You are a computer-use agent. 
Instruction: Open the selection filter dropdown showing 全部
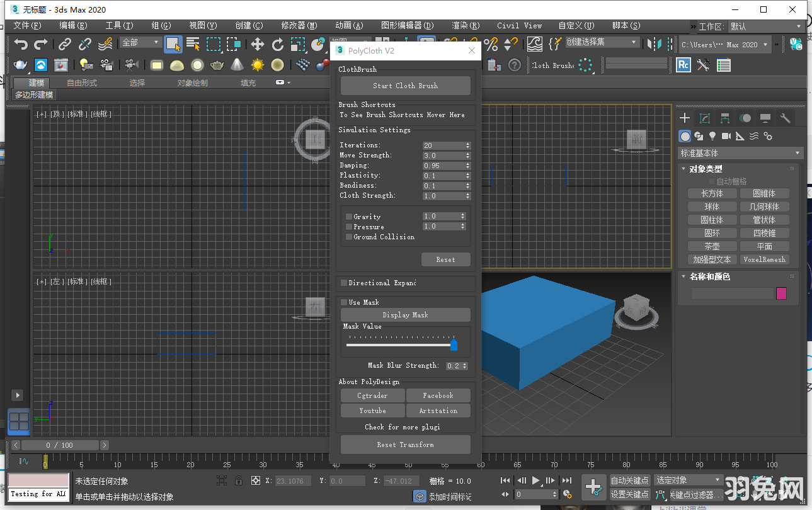[140, 42]
